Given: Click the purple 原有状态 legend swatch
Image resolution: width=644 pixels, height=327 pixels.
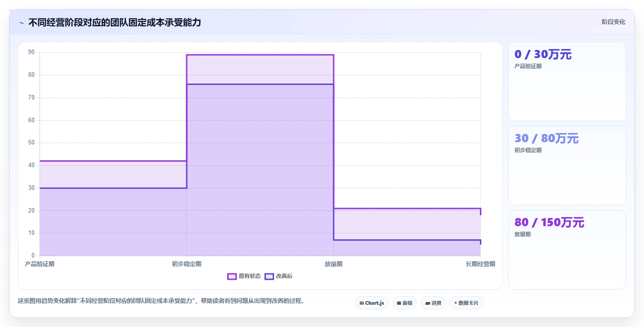Looking at the screenshot, I should (232, 276).
